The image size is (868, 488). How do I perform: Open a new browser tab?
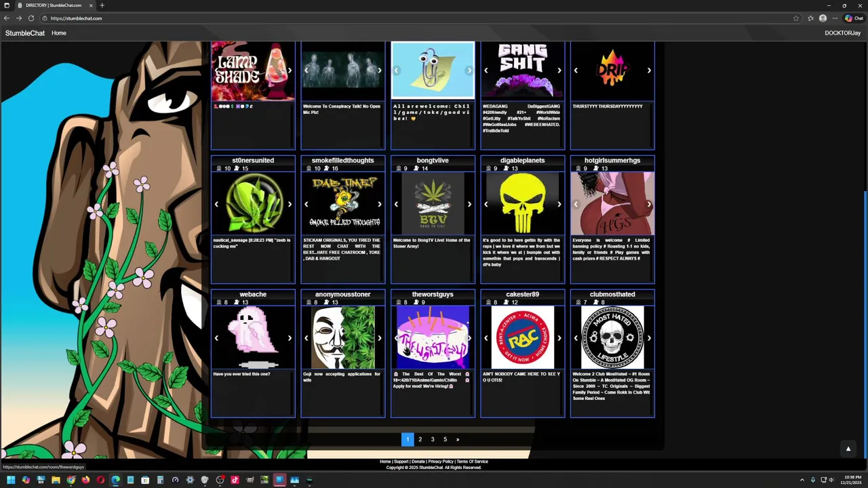coord(102,5)
